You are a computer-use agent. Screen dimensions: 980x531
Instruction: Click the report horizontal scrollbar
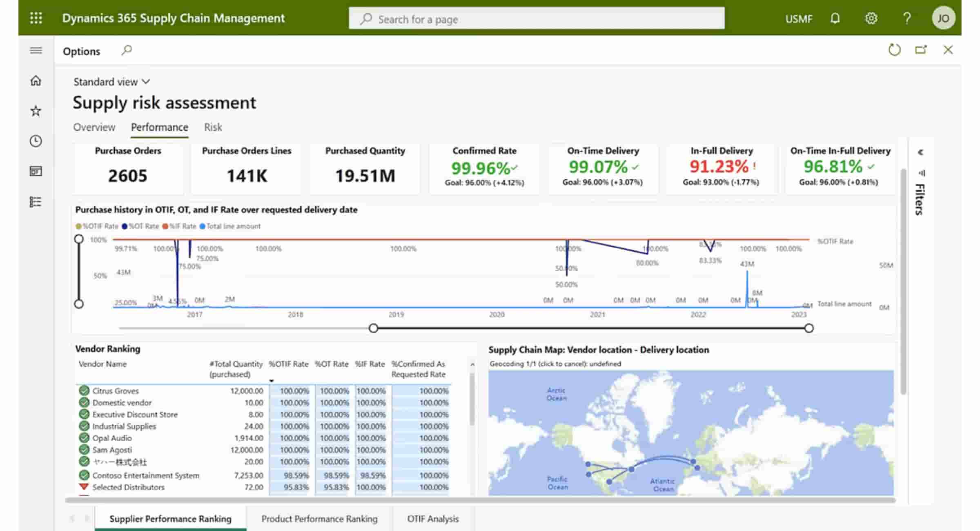click(480, 500)
